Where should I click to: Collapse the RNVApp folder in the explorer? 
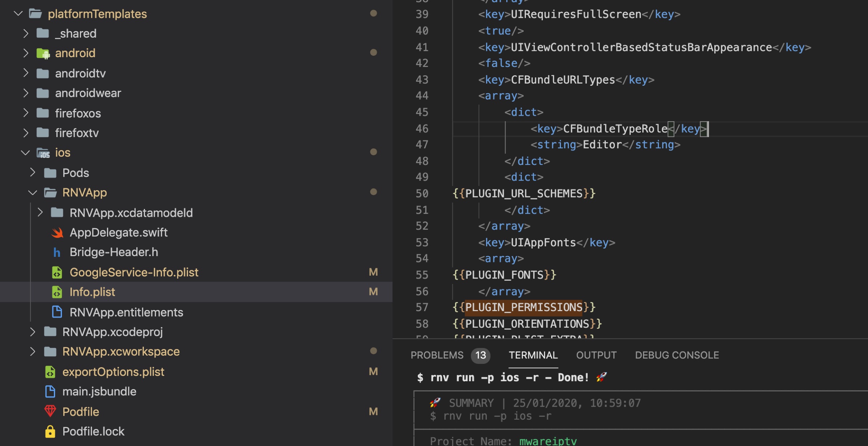coord(32,192)
